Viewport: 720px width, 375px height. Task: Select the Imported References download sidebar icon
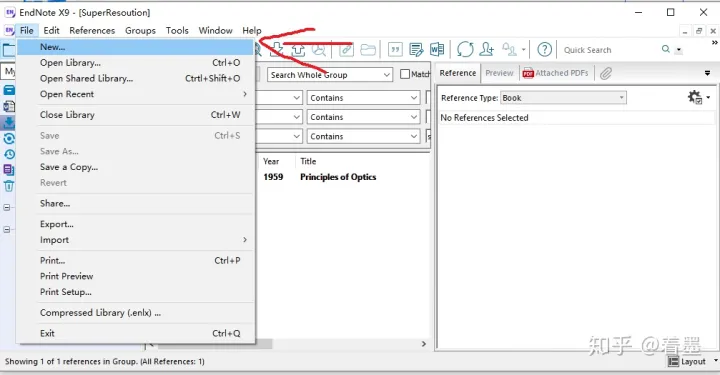(9, 122)
